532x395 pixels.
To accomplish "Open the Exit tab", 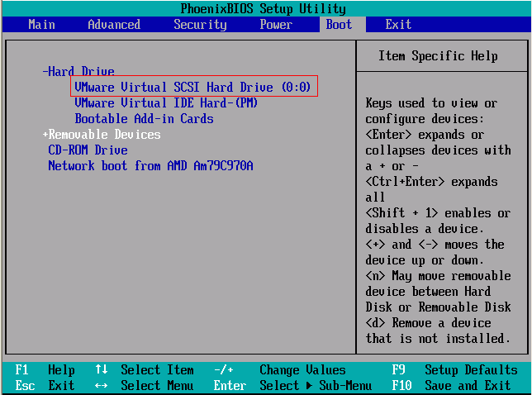I will click(x=398, y=25).
